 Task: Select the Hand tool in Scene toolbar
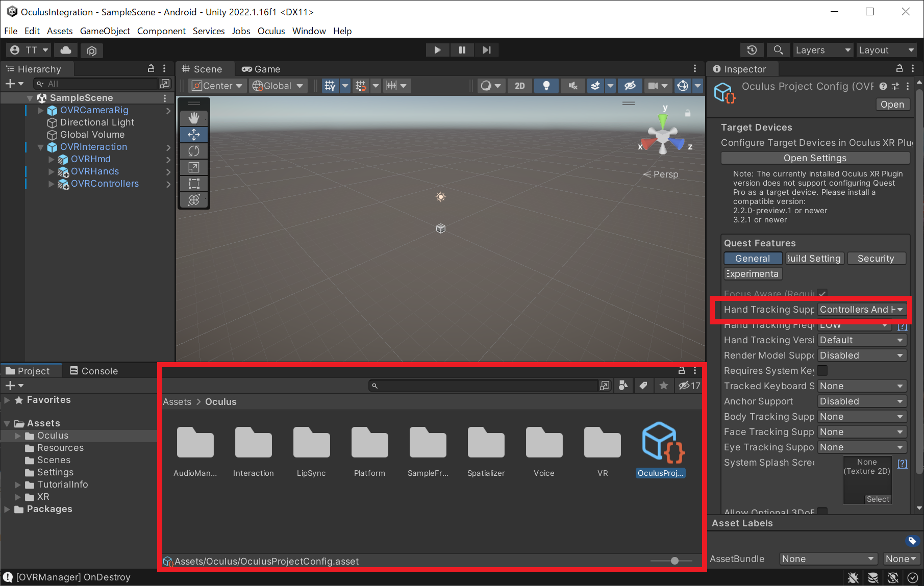click(194, 118)
